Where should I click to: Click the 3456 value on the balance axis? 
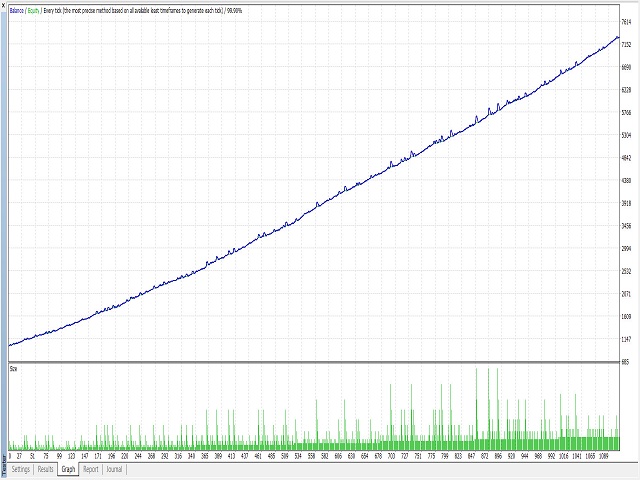tap(626, 225)
